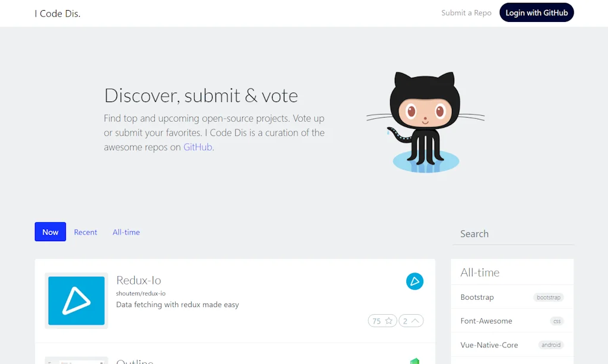608x364 pixels.
Task: Click the green icon beside the Outline repo
Action: [414, 360]
